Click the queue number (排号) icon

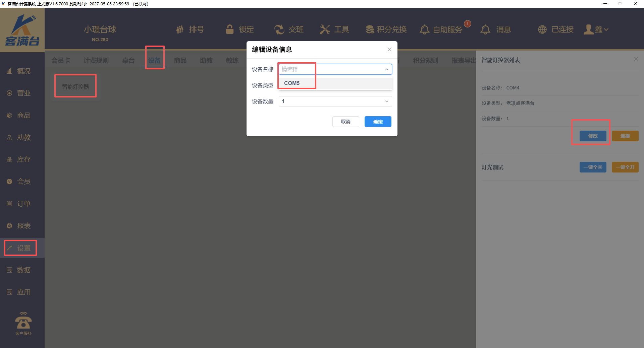tap(180, 29)
